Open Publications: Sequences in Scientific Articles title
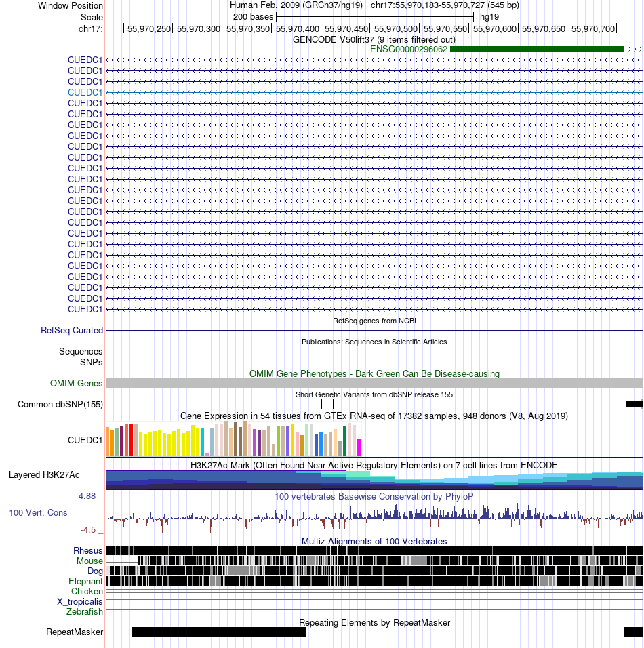 click(374, 342)
